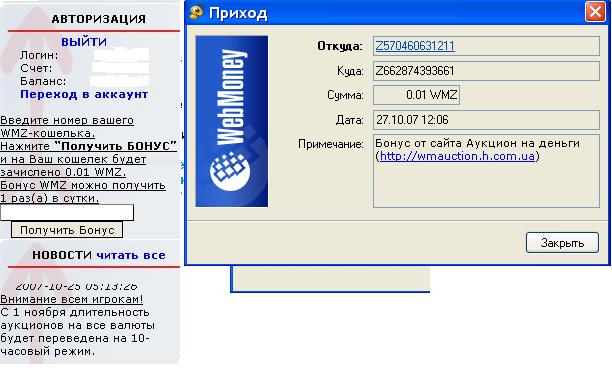Click the Нажмите "Получить БОНУС" instruction text

pyautogui.click(x=88, y=146)
